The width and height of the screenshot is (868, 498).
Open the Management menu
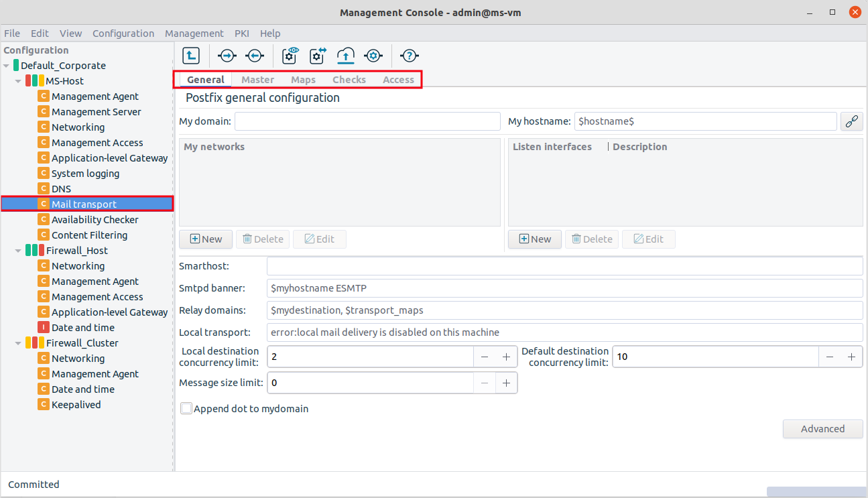click(194, 34)
